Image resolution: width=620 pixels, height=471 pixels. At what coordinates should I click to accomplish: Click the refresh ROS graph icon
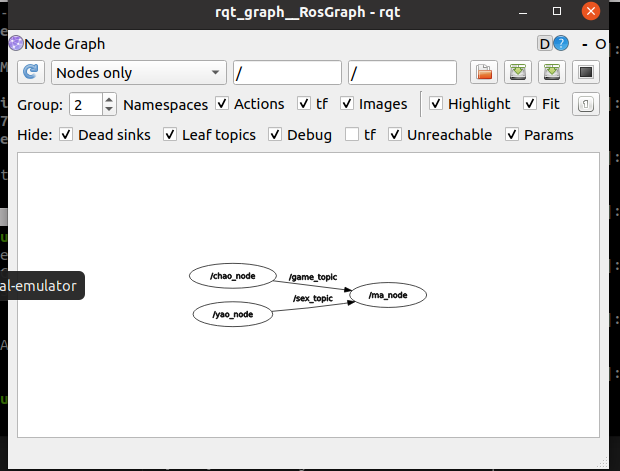point(32,73)
